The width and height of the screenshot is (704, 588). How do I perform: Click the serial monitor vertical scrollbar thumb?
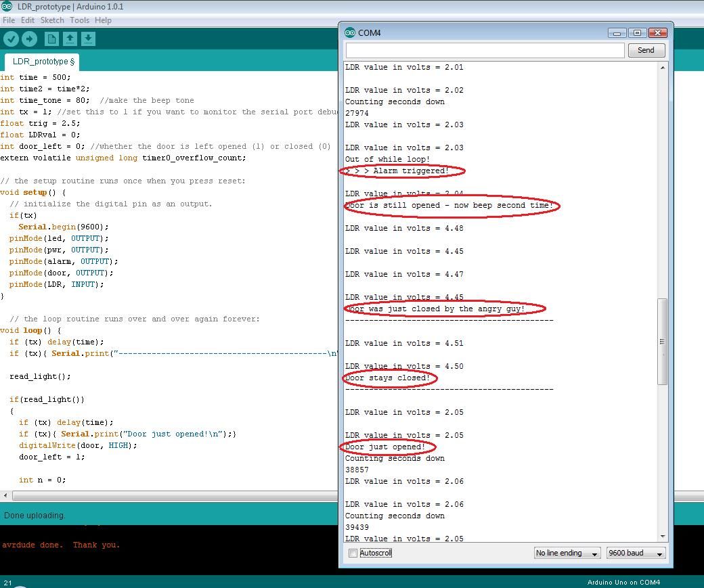click(x=663, y=342)
